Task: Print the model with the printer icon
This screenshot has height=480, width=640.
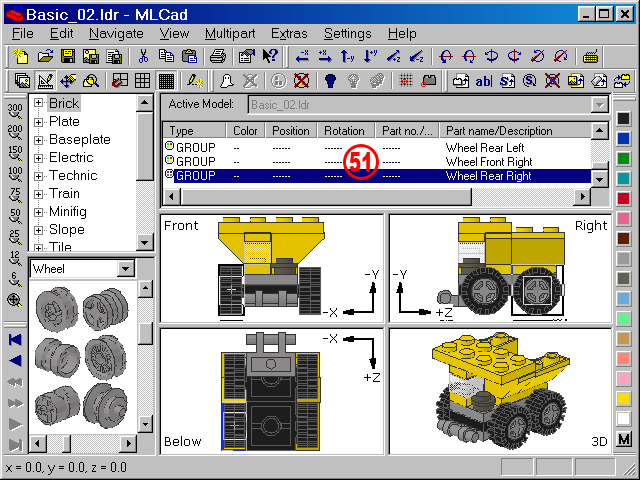Action: pos(218,56)
